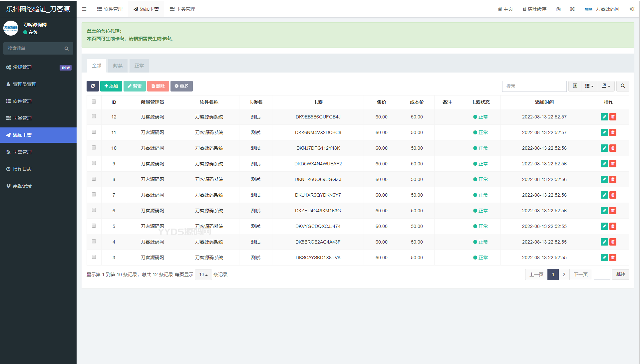Click the hamburger menu toggle icon

click(84, 9)
